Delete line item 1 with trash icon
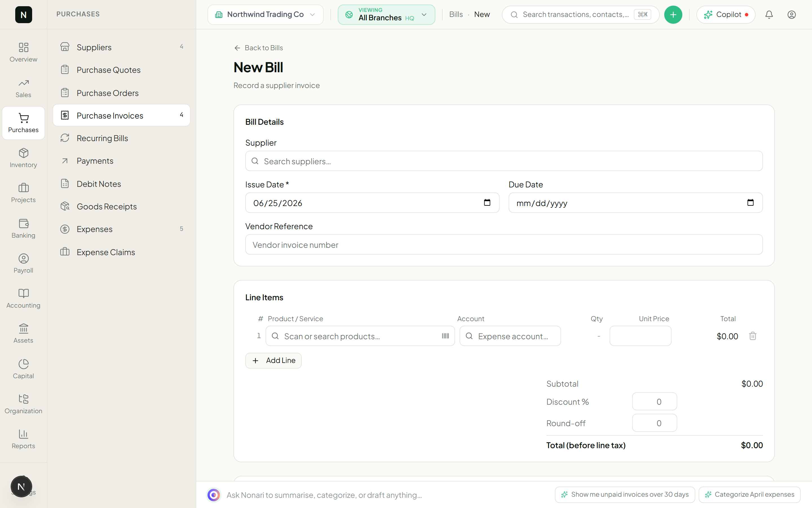Viewport: 812px width, 508px height. [x=753, y=336]
